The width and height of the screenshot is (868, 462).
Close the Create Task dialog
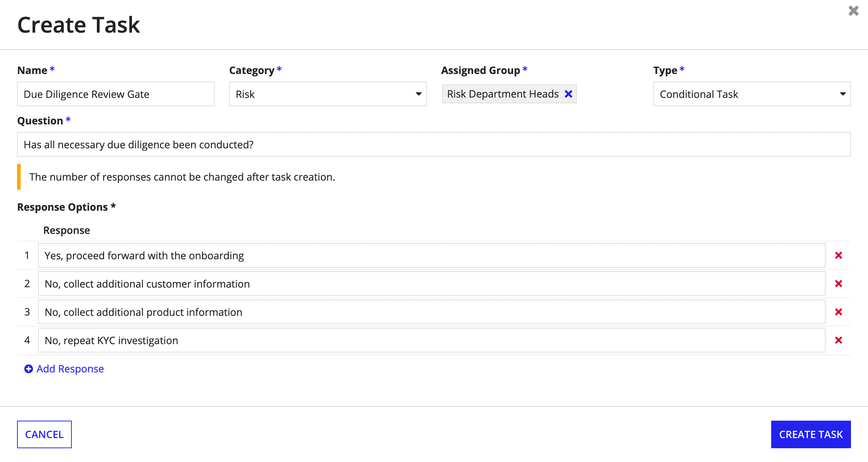[x=853, y=11]
